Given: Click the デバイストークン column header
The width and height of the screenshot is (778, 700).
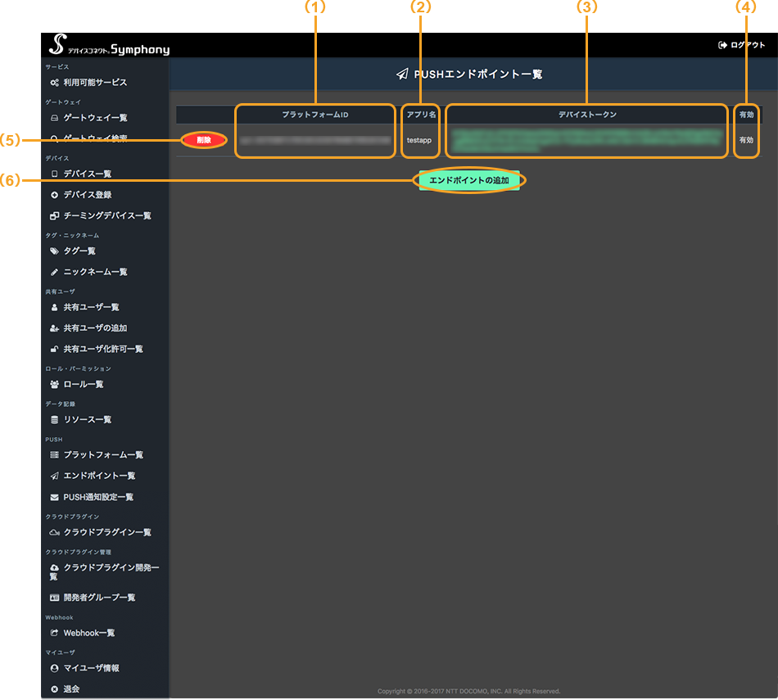Looking at the screenshot, I should coord(587,115).
